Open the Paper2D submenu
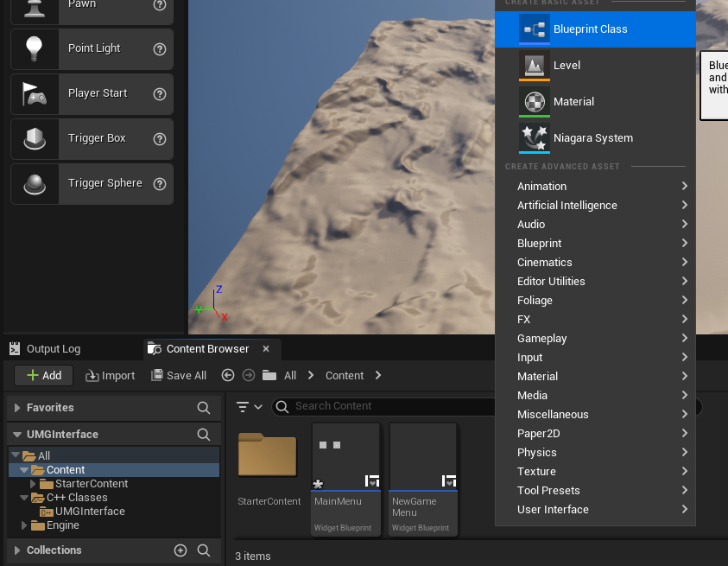This screenshot has width=728, height=566. point(595,433)
